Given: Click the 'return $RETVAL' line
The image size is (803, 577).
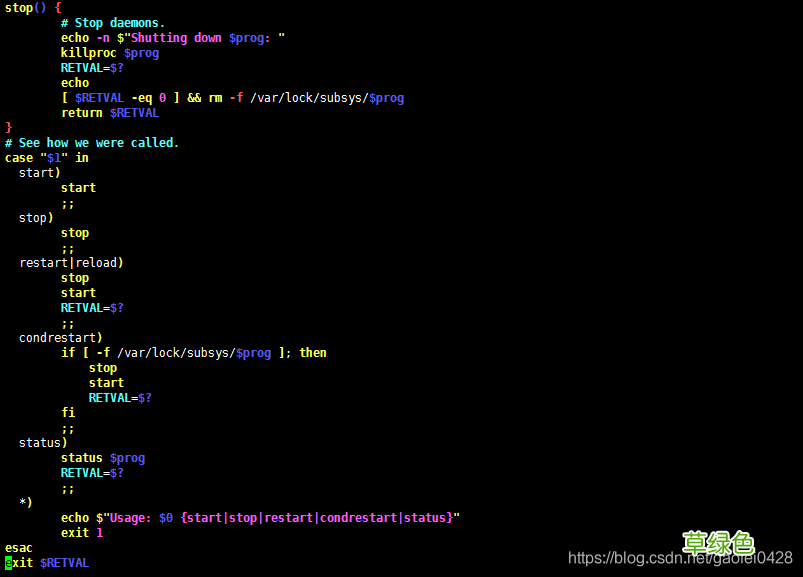Looking at the screenshot, I should (110, 113).
